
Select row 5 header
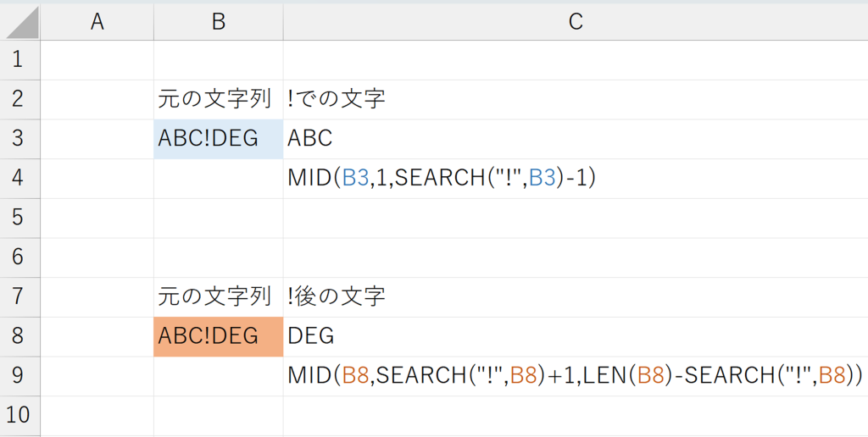(x=19, y=218)
